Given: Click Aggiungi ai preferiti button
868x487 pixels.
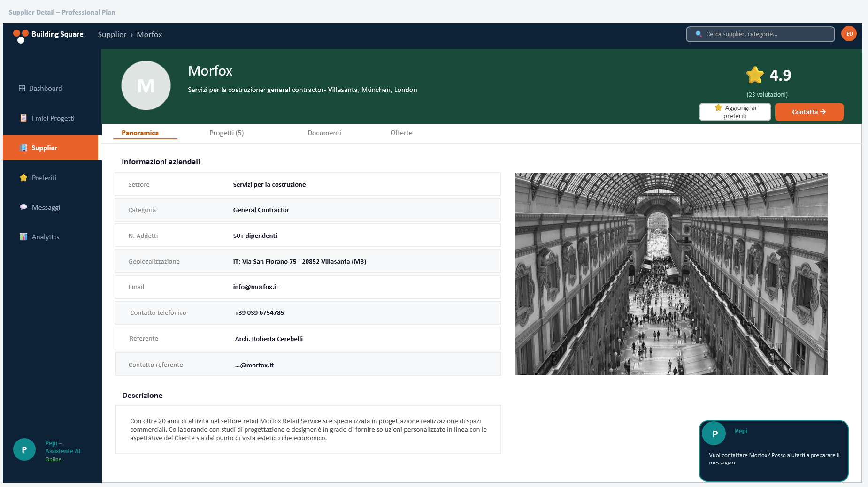Looking at the screenshot, I should tap(735, 112).
